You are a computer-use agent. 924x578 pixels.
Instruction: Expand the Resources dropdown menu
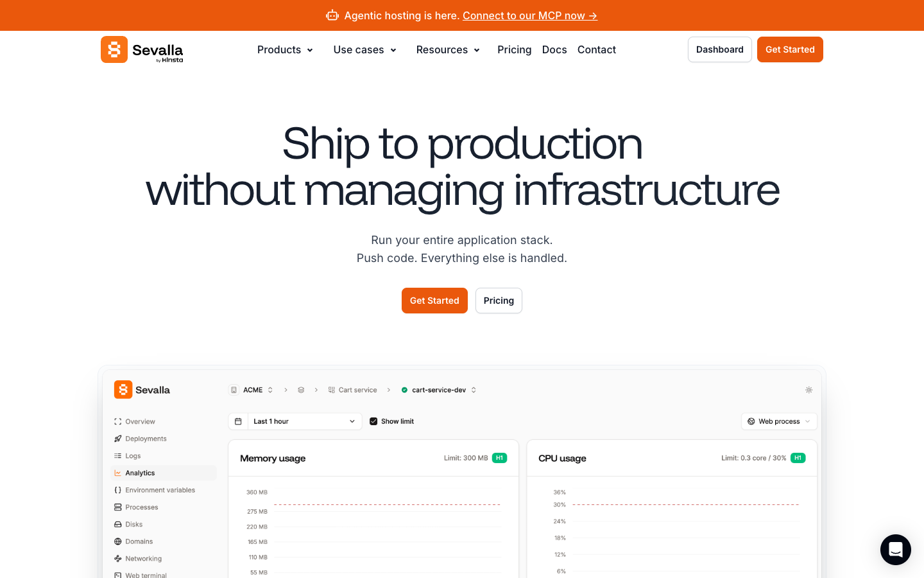pos(448,49)
